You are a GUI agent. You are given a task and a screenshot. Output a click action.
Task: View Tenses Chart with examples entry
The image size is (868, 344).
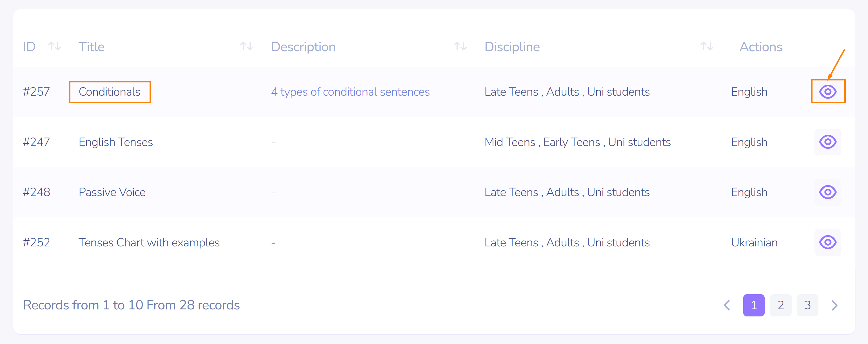point(827,242)
